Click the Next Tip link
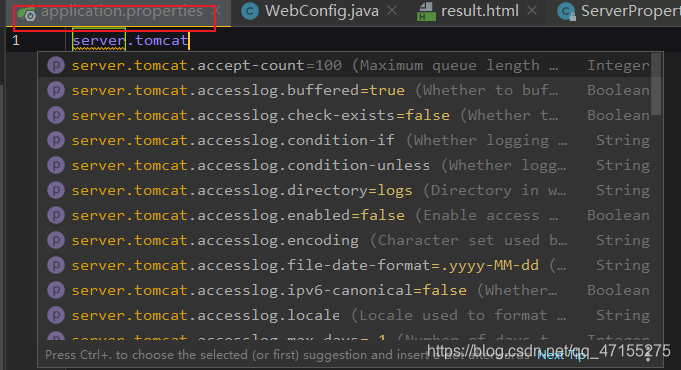Image resolution: width=681 pixels, height=370 pixels. (561, 355)
